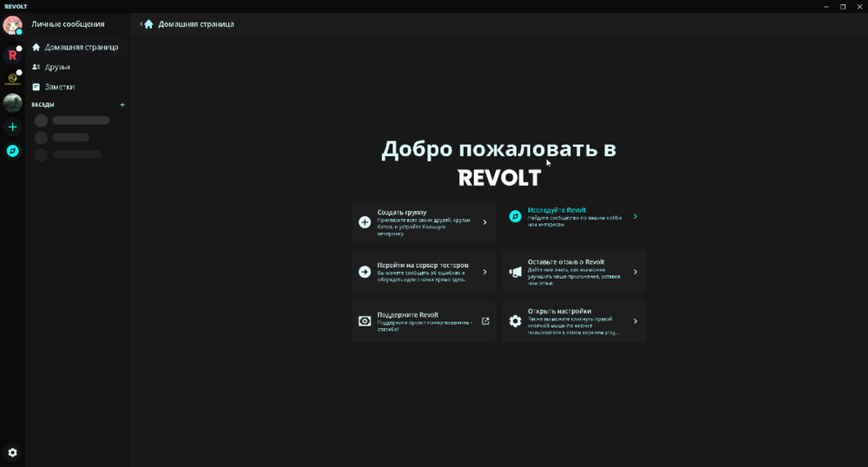Close the Revolt window

tap(859, 7)
